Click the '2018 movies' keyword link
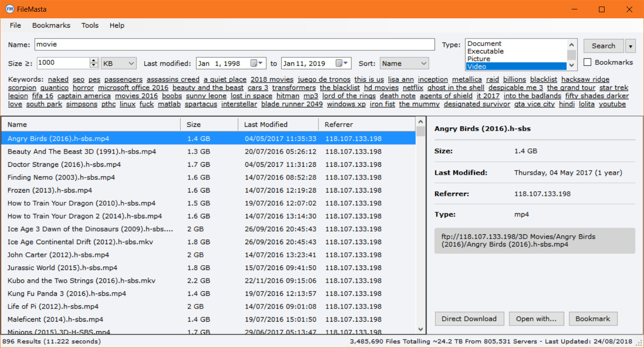The height and width of the screenshot is (348, 644). 272,79
